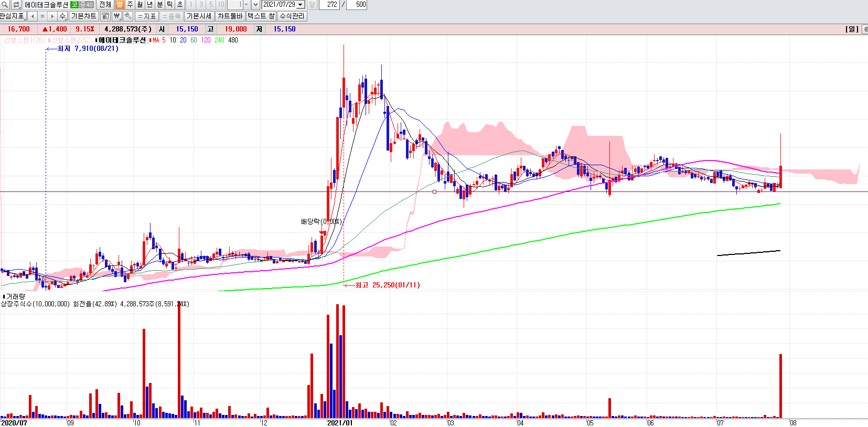Go to next item arrow

click(x=52, y=16)
